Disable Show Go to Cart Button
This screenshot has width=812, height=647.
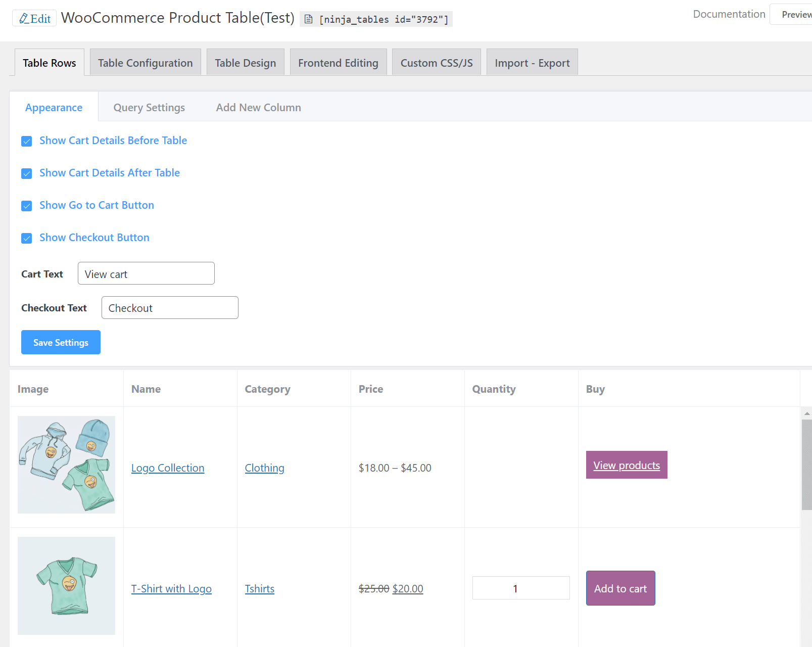click(x=27, y=206)
